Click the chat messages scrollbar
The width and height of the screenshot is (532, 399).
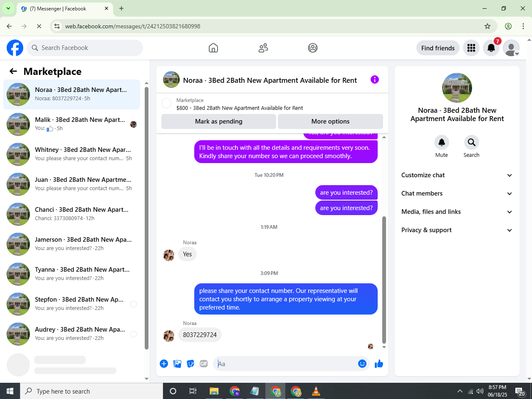coord(384,280)
